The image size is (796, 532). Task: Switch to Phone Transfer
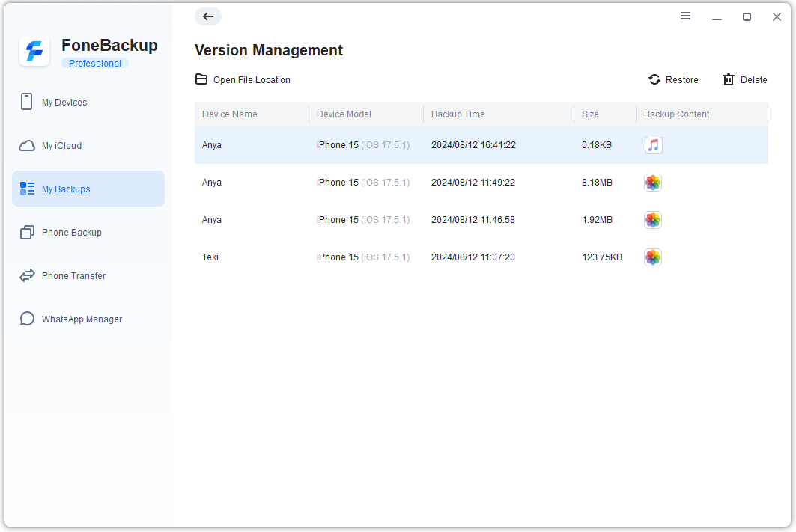click(73, 276)
